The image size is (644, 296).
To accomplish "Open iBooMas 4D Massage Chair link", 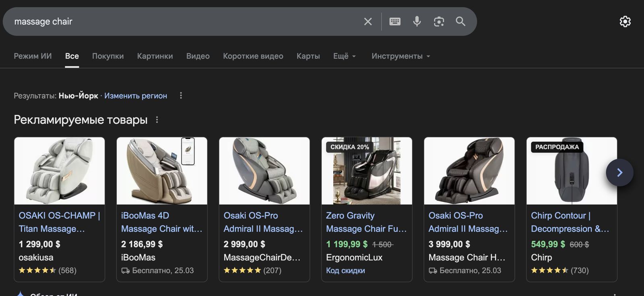I will [162, 222].
